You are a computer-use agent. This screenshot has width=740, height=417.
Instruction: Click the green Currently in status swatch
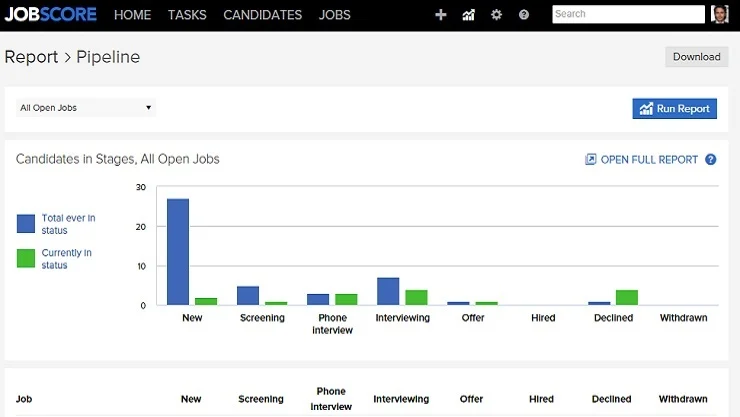coord(26,258)
